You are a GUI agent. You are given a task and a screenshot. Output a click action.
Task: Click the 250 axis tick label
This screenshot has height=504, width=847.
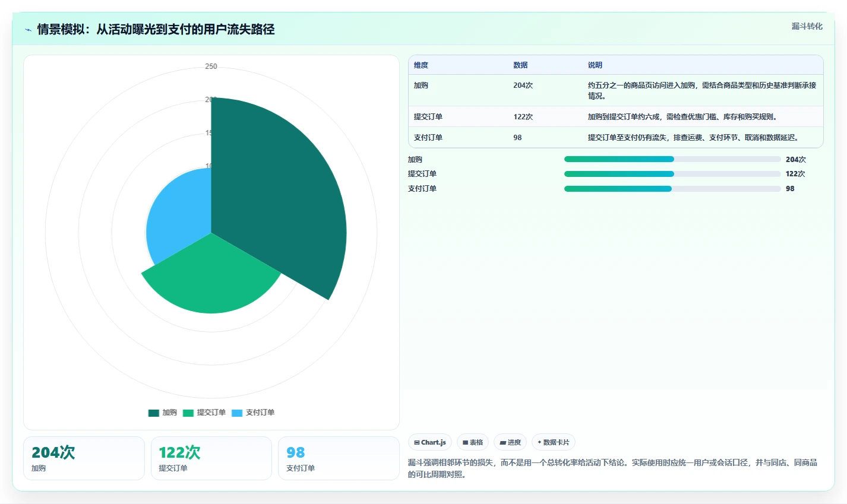[x=211, y=66]
